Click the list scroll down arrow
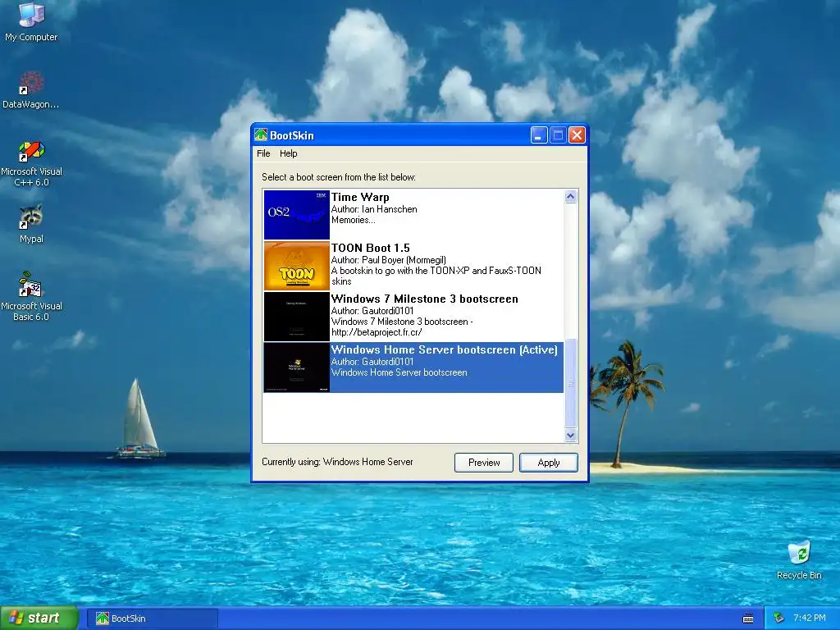This screenshot has height=630, width=840. pos(571,435)
